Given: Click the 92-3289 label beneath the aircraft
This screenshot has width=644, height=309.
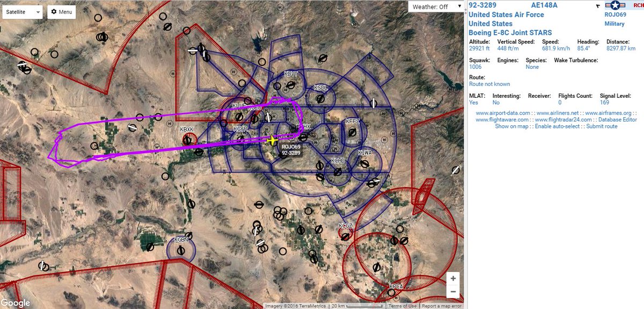Looking at the screenshot, I should tap(291, 153).
